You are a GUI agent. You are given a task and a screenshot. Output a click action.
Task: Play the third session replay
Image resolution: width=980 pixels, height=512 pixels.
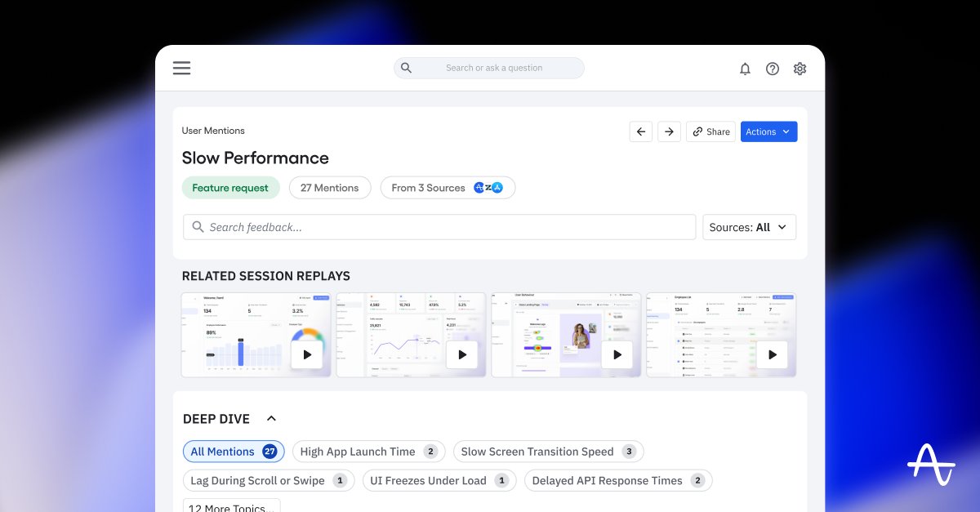[617, 354]
